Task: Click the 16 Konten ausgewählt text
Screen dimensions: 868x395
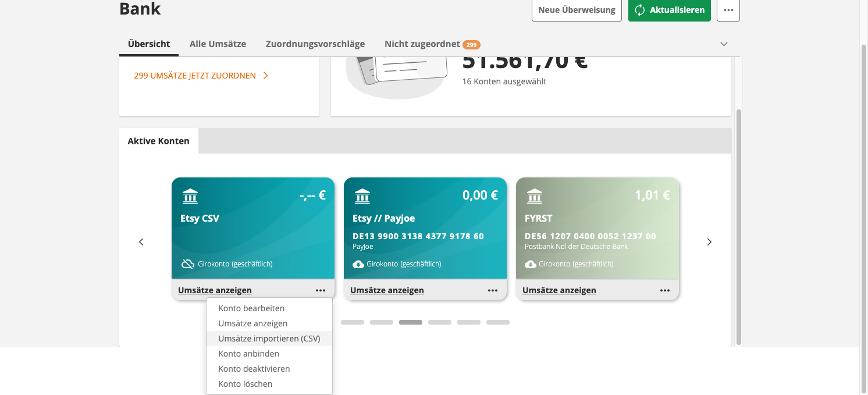Action: [504, 81]
